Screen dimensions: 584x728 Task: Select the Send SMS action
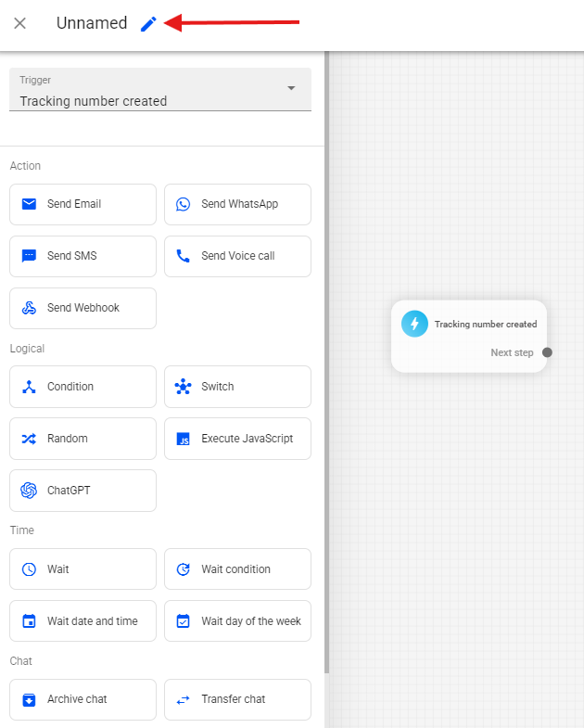tap(83, 256)
